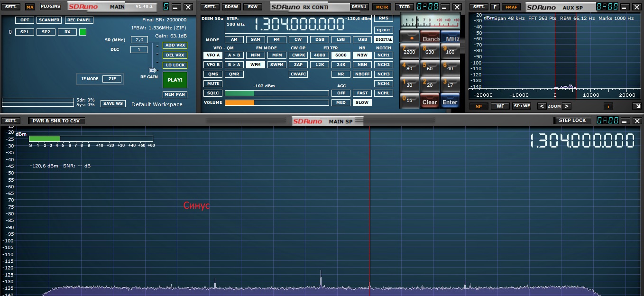
Task: Adjust the orange VOLUME slider
Action: [x=276, y=102]
